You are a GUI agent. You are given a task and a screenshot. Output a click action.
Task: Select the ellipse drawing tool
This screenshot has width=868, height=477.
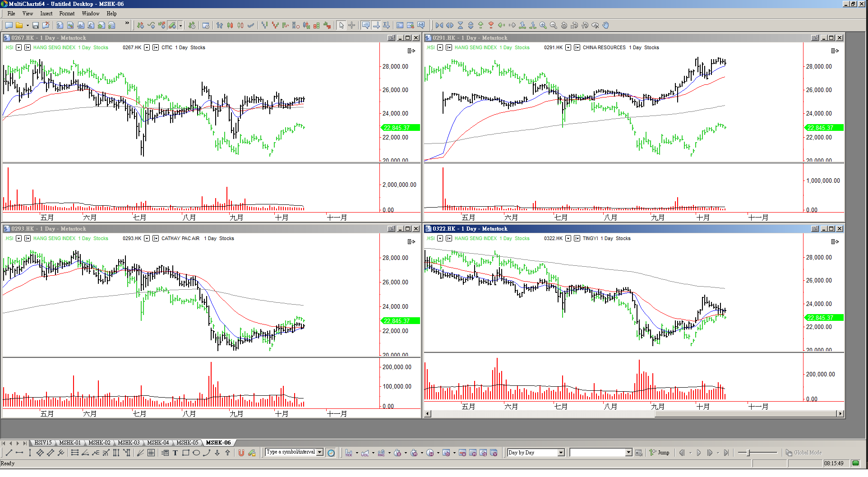196,453
